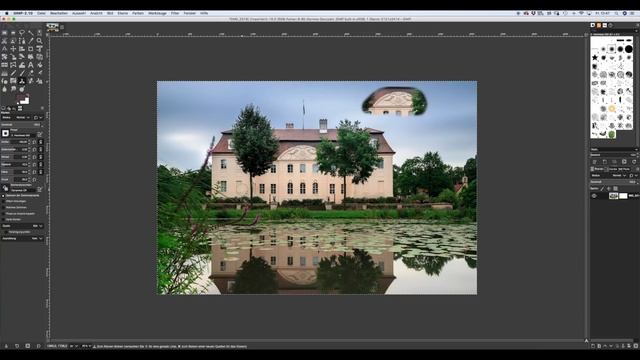Click the Größe size slider

(15, 142)
